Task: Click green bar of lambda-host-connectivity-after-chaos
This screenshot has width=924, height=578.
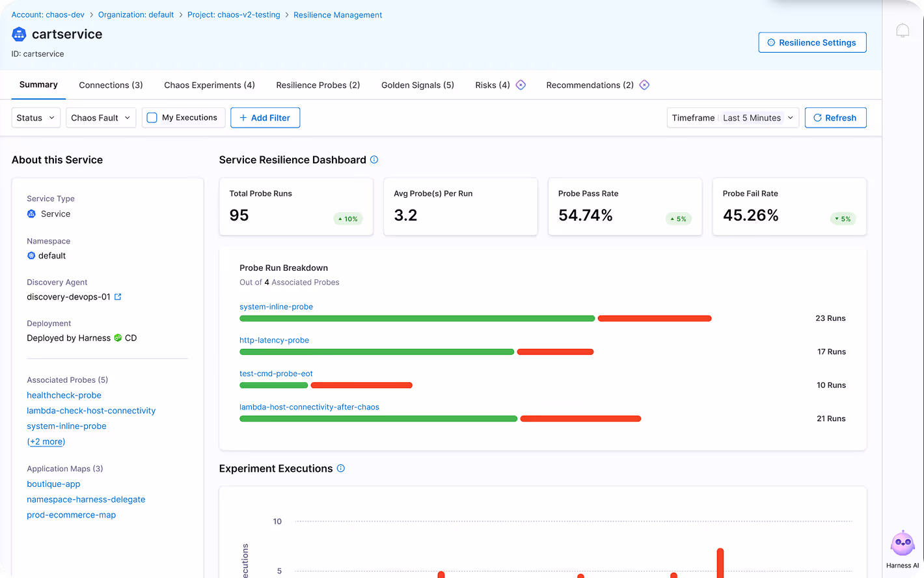Action: tap(378, 419)
